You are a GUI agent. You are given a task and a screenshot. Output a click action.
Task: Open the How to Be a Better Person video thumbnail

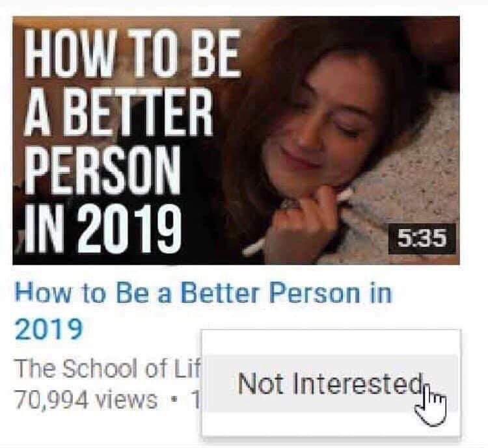[236, 140]
